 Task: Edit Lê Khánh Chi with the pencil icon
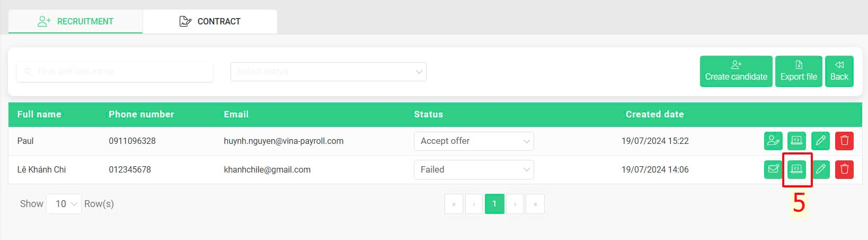tap(820, 169)
